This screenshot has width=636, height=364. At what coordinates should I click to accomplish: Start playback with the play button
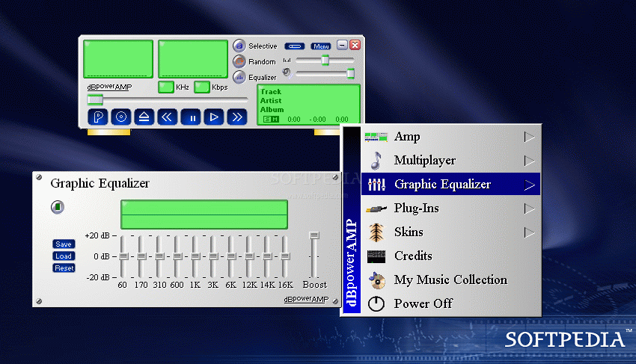tap(214, 117)
